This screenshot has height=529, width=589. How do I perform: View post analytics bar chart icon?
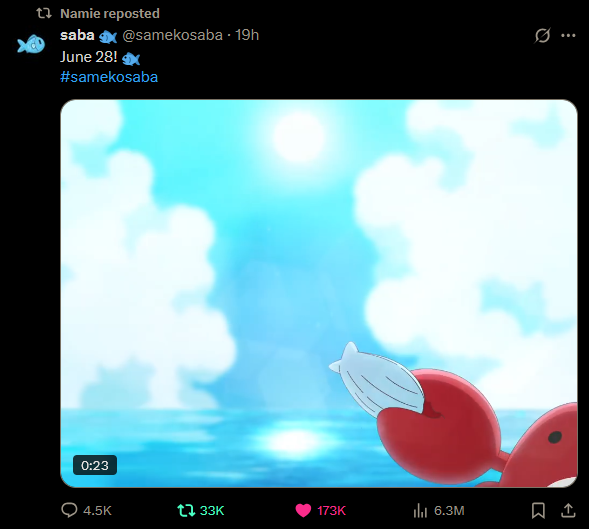coord(420,511)
